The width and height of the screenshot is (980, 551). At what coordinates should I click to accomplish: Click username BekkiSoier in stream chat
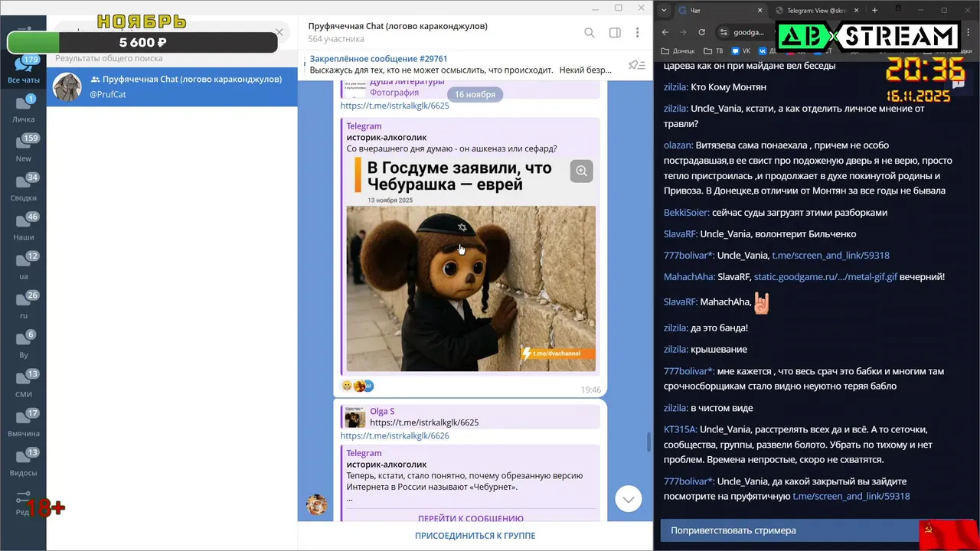click(685, 212)
